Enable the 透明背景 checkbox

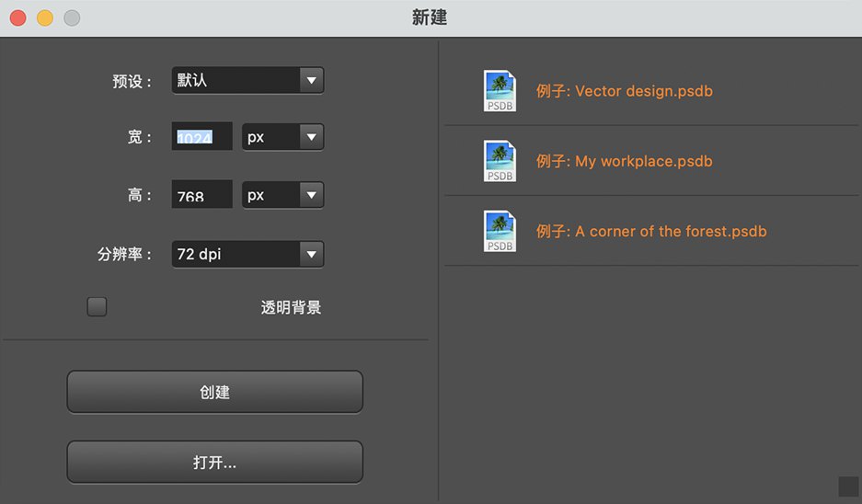pos(97,307)
